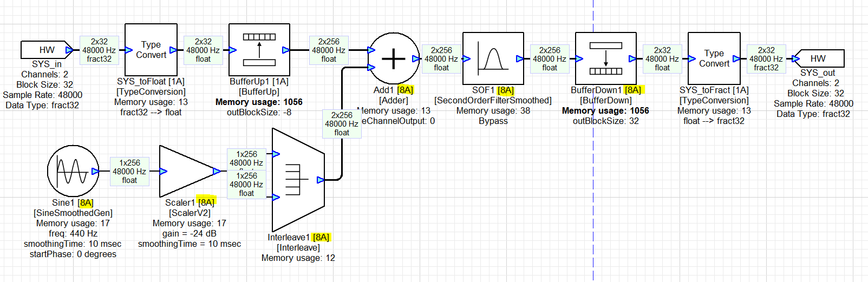This screenshot has width=868, height=282.
Task: Click the BufferDown1 module icon
Action: pyautogui.click(x=605, y=58)
